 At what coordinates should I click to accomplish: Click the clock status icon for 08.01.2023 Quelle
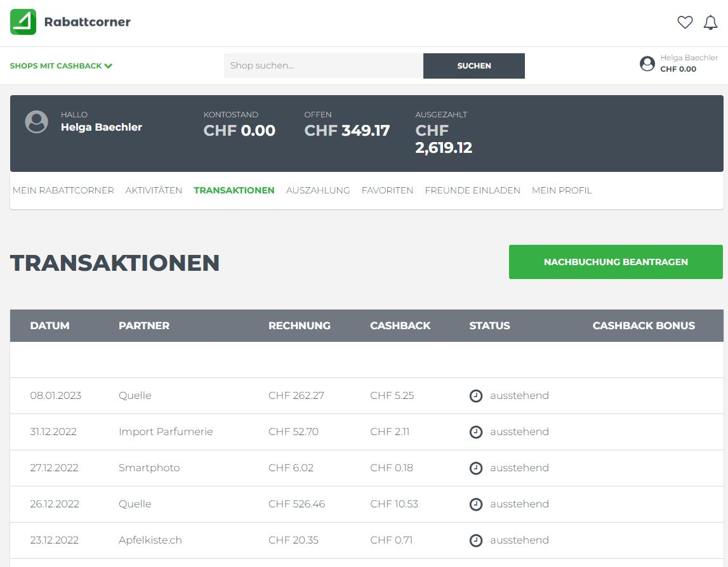(476, 396)
